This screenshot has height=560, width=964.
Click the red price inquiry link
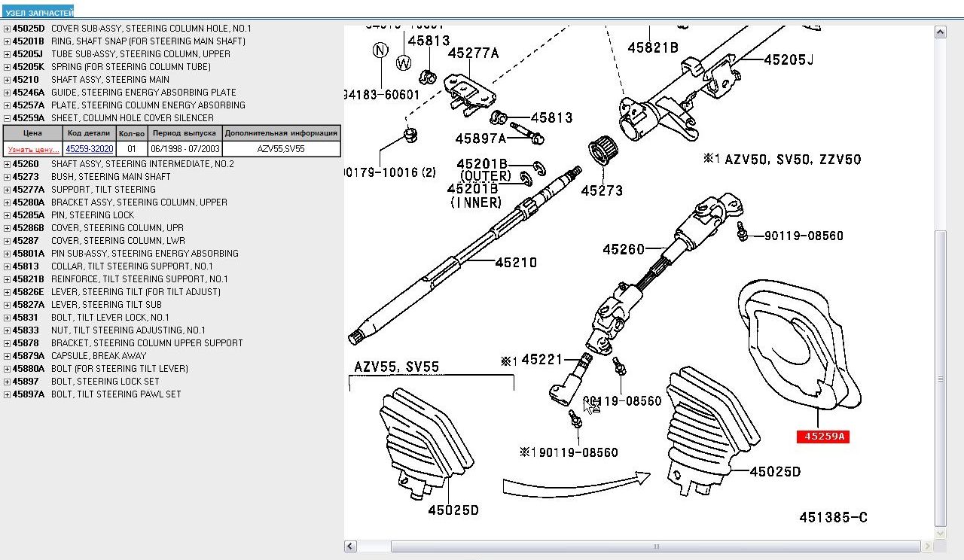pos(33,150)
